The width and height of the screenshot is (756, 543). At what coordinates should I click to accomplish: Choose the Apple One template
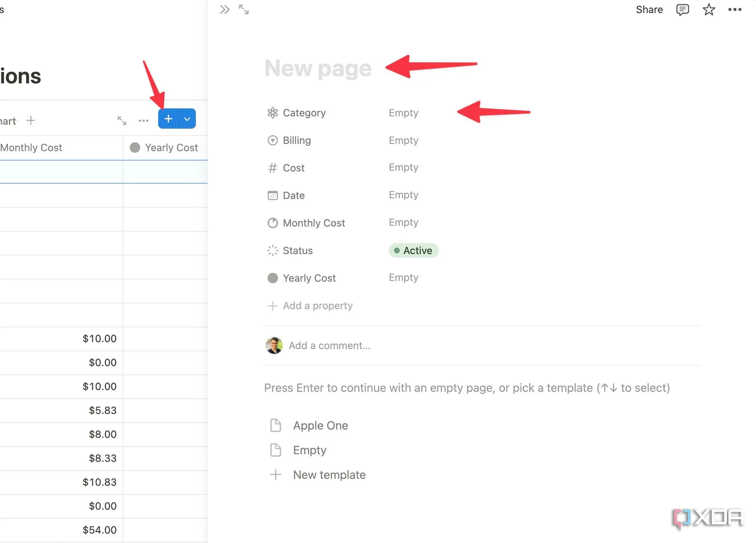[x=320, y=425]
